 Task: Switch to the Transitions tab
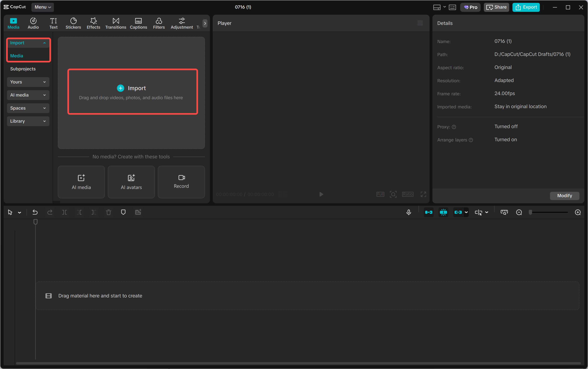[x=116, y=23]
